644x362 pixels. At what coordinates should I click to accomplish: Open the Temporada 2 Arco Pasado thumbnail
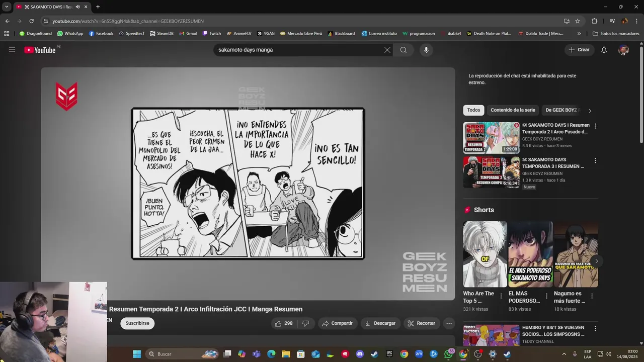[491, 137]
